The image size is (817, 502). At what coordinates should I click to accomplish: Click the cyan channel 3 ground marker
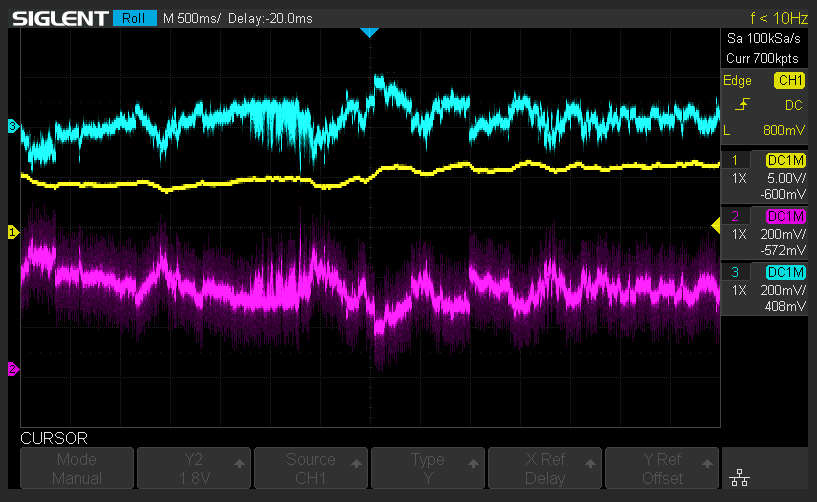[13, 126]
